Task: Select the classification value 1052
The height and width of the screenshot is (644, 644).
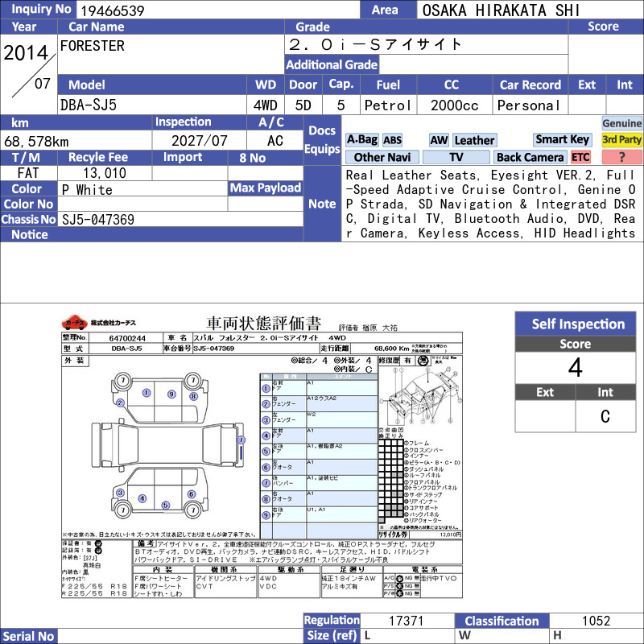Action: [x=596, y=620]
